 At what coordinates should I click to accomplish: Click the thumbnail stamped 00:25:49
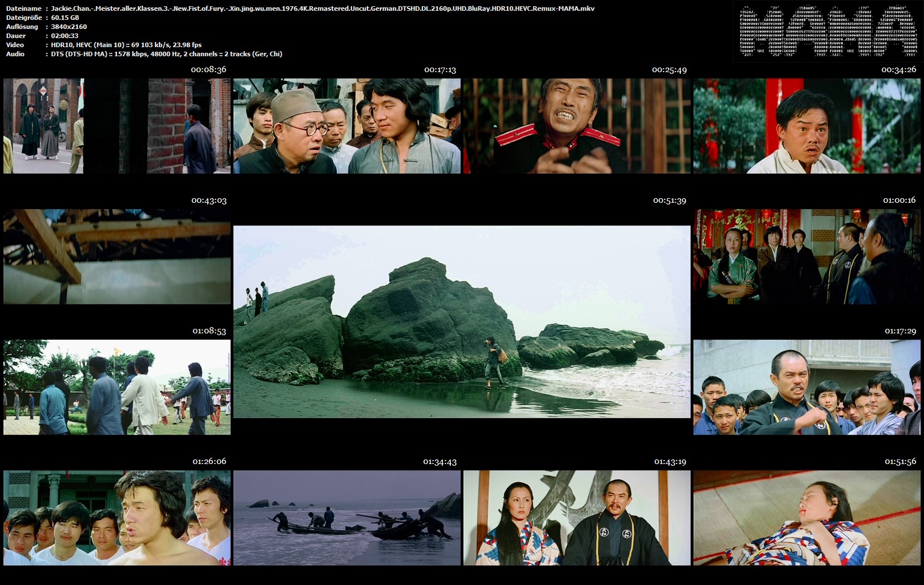pyautogui.click(x=577, y=126)
